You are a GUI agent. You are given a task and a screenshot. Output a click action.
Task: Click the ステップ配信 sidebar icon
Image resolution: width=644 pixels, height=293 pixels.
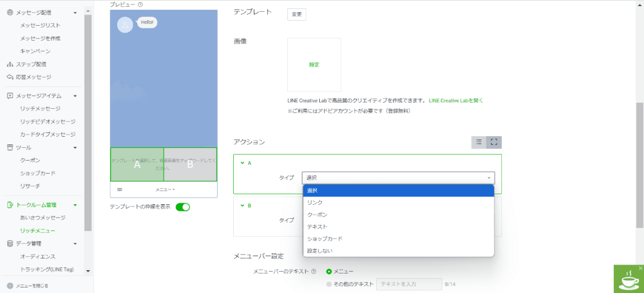(x=10, y=64)
